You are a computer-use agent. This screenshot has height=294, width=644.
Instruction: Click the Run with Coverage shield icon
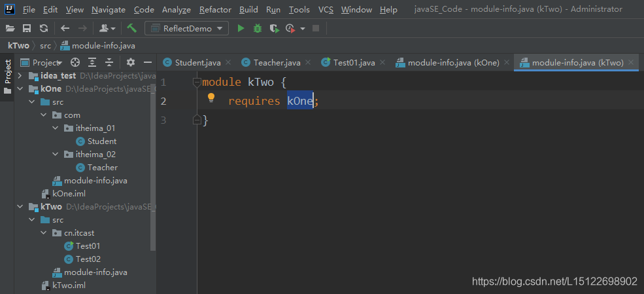pos(274,28)
